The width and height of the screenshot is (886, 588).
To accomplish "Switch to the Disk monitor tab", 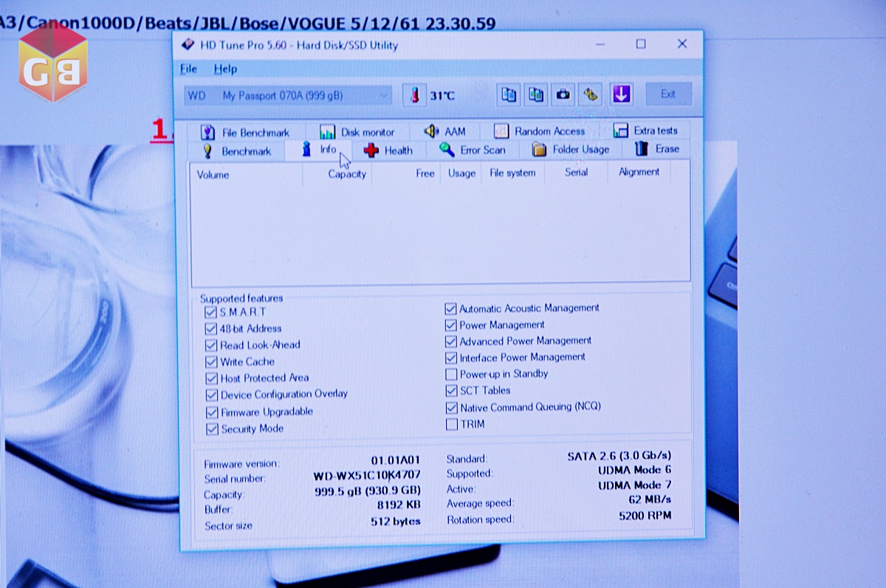I will [x=357, y=132].
